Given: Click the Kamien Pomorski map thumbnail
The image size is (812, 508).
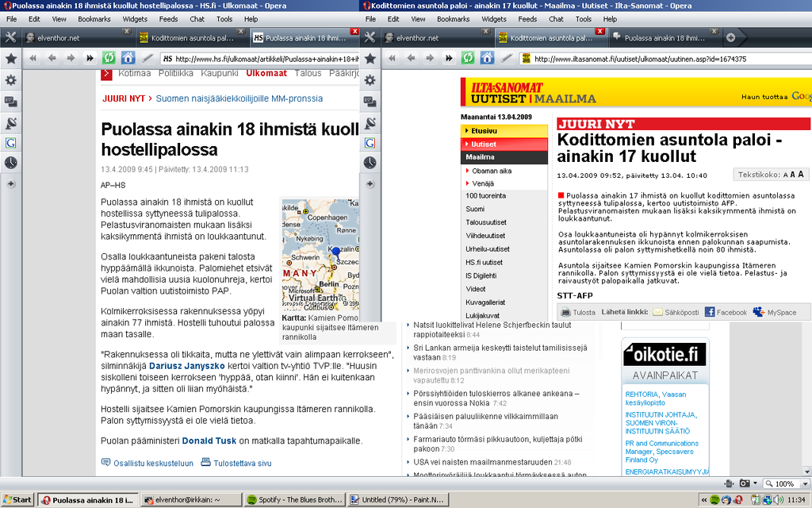Looking at the screenshot, I should click(320, 255).
